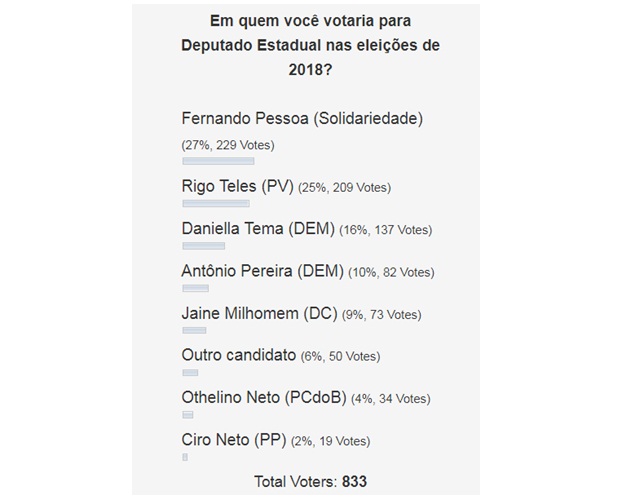Viewport: 642px width, 501px height.
Task: Select Othelino Neto (PCdoB) poll entry
Action: pyautogui.click(x=264, y=397)
